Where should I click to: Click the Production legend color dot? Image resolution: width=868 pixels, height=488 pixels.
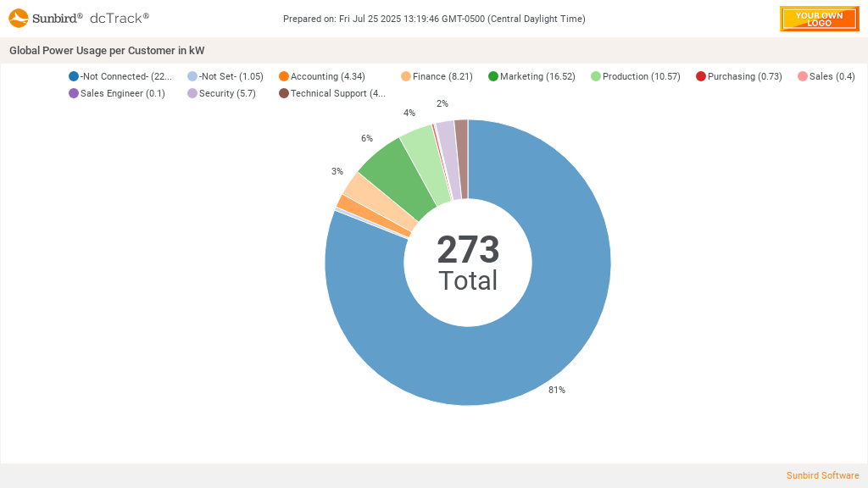596,76
